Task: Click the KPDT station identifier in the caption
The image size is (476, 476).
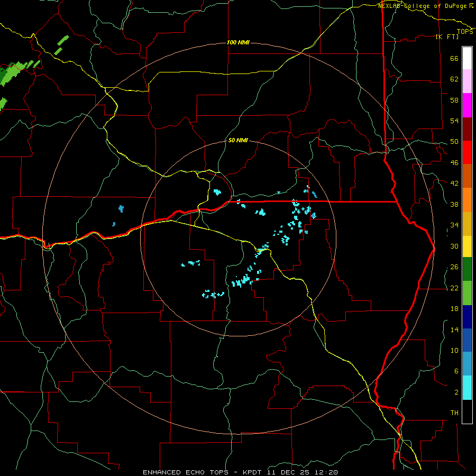Action: (x=253, y=472)
